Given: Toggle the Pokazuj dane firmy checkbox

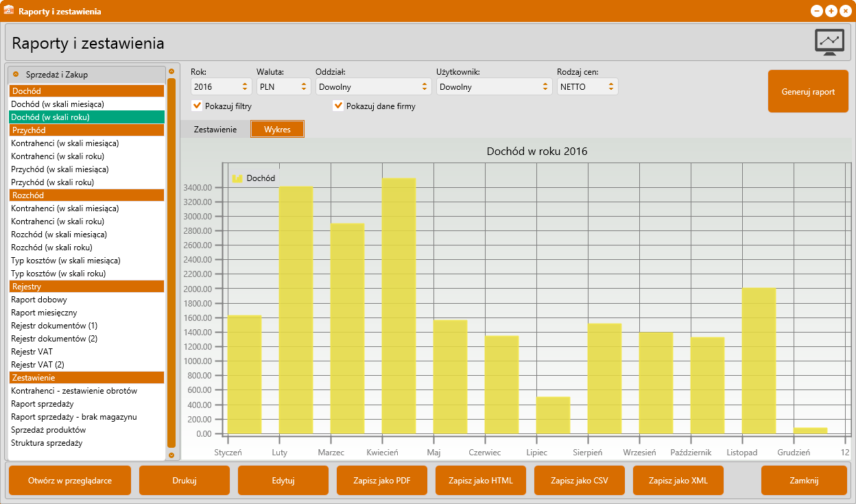Looking at the screenshot, I should pyautogui.click(x=337, y=106).
